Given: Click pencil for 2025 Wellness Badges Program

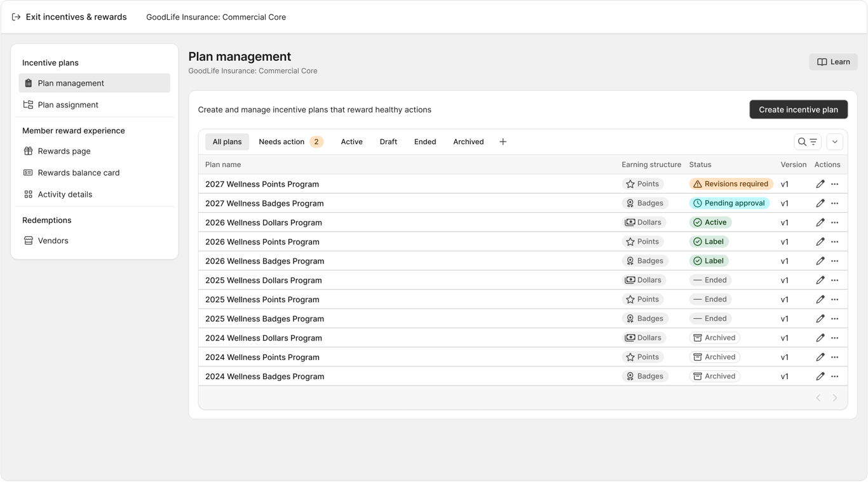Looking at the screenshot, I should click(820, 319).
